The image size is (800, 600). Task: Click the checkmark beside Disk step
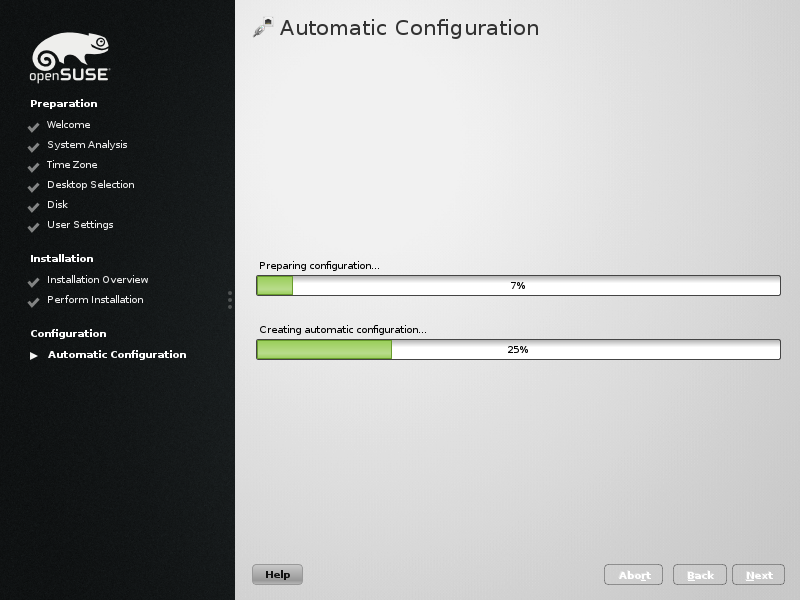tap(33, 206)
